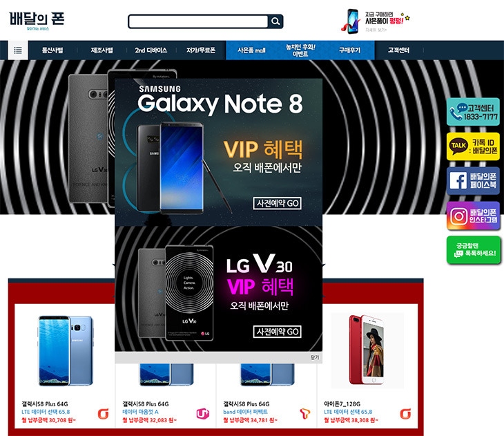
Task: Click the KakaoTalk 카톡 ID icon
Action: click(x=473, y=146)
